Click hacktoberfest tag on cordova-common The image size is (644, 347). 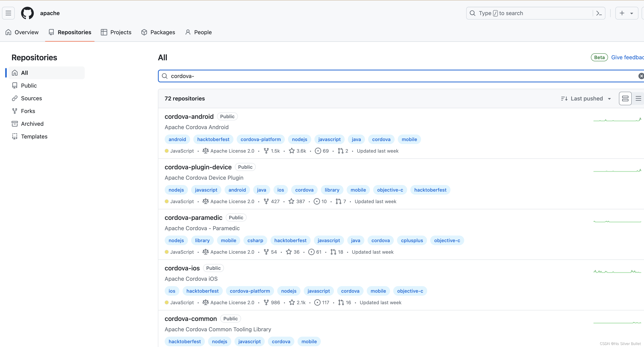pos(185,341)
